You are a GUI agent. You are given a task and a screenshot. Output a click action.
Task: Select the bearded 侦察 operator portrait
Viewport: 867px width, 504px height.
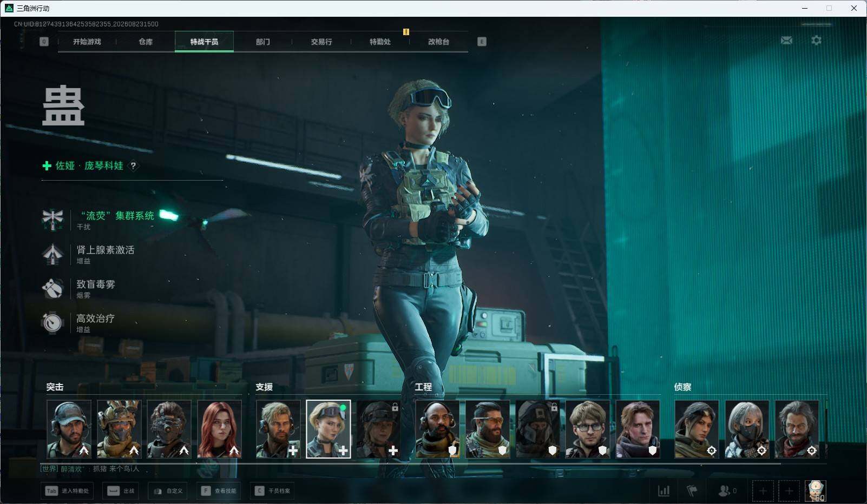(x=797, y=429)
